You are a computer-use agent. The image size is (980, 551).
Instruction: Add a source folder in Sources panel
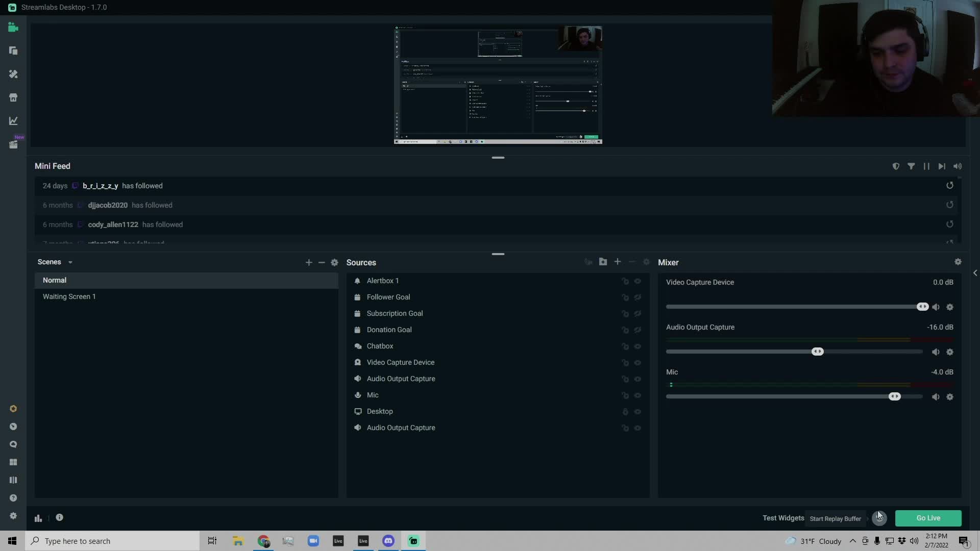pyautogui.click(x=603, y=262)
